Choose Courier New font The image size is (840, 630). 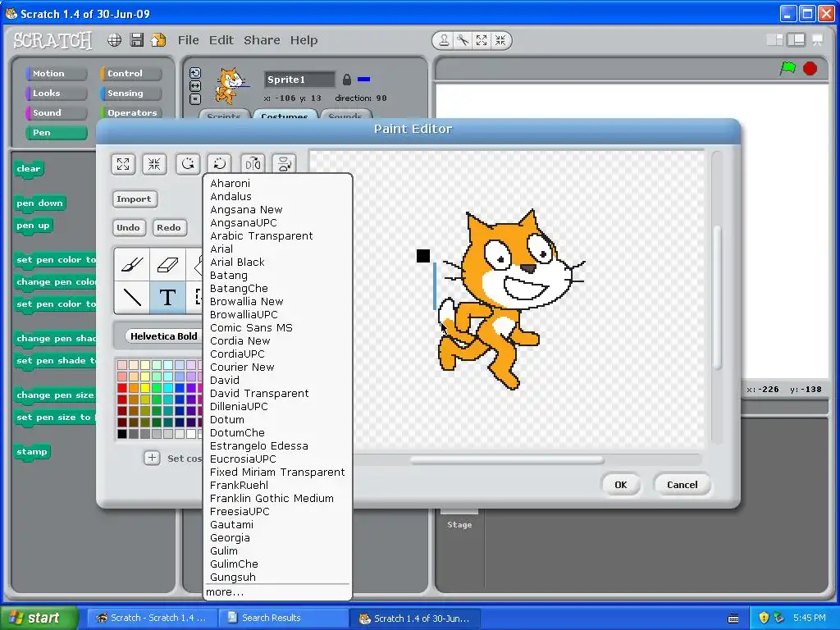click(242, 367)
